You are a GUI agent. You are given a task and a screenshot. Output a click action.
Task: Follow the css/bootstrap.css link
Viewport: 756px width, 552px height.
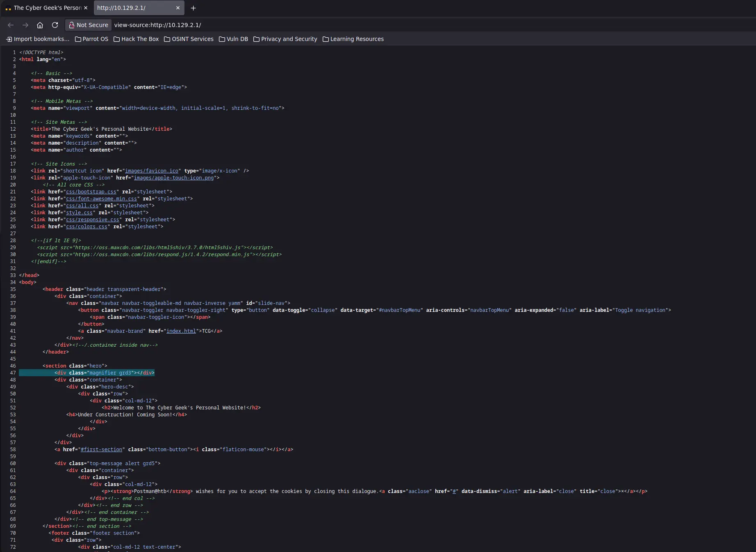pos(91,192)
